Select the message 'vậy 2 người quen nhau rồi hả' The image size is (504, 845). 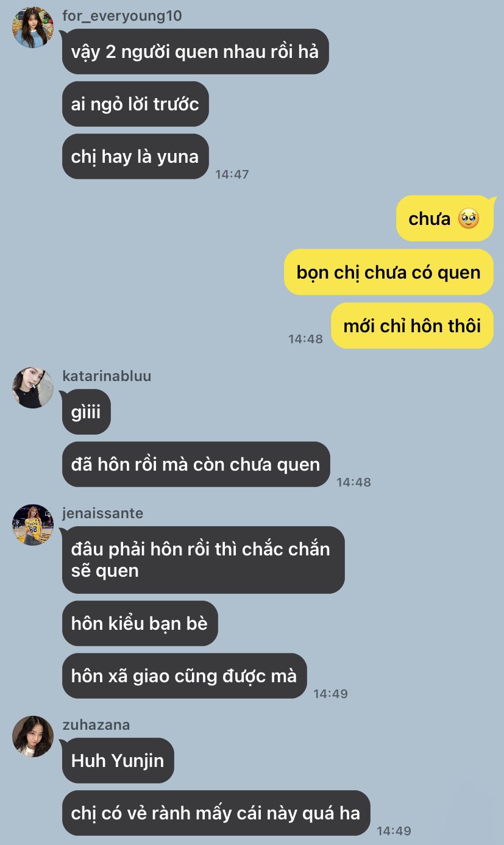coord(196,51)
